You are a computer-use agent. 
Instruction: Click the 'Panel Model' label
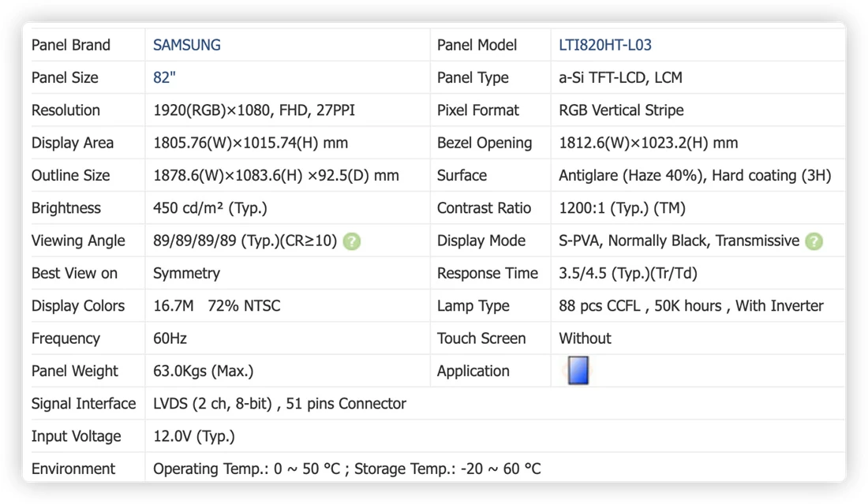pyautogui.click(x=477, y=45)
